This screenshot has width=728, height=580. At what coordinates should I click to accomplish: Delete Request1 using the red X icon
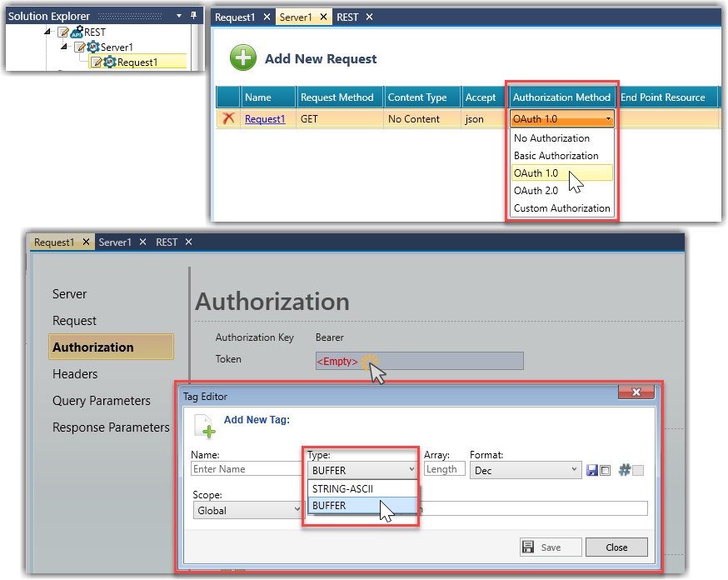click(x=228, y=118)
